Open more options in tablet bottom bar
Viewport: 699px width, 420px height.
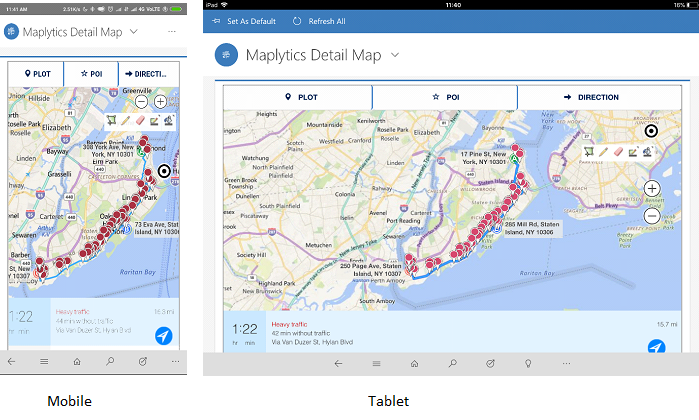566,363
